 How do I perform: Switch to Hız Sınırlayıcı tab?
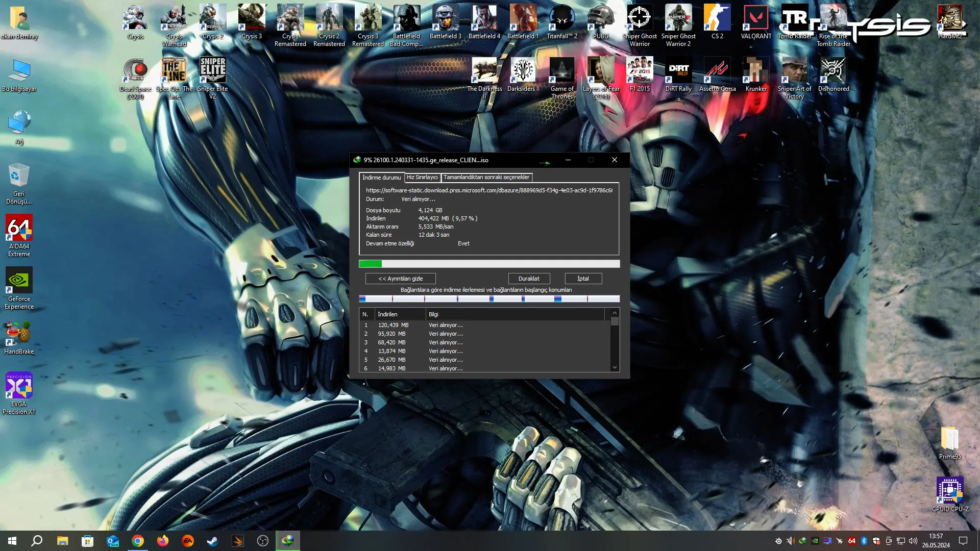[422, 178]
